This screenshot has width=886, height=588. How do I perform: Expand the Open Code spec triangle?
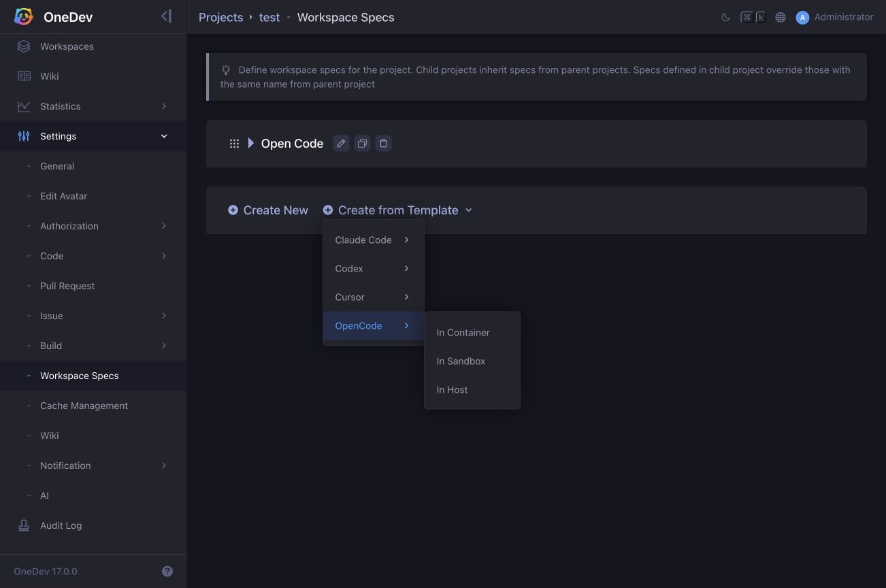pyautogui.click(x=251, y=144)
